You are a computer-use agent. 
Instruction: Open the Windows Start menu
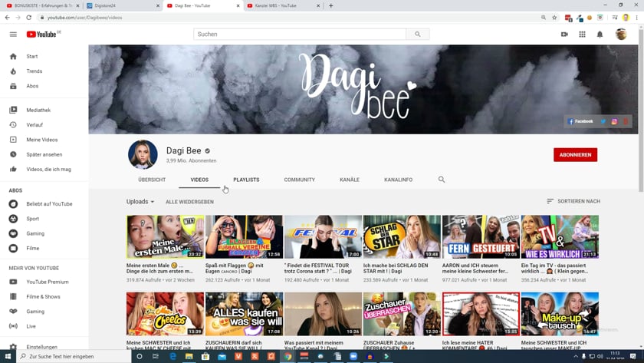[x=8, y=356]
